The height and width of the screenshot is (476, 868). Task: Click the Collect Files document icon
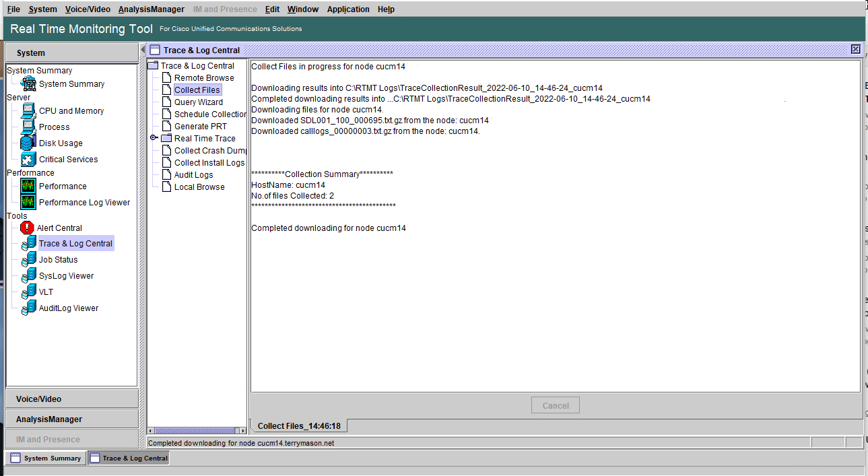coord(168,90)
